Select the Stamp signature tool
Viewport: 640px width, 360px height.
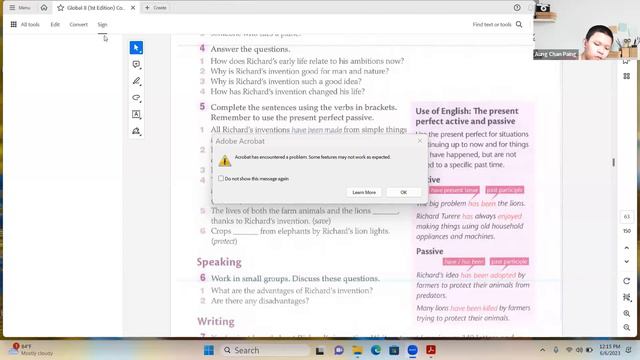(136, 131)
